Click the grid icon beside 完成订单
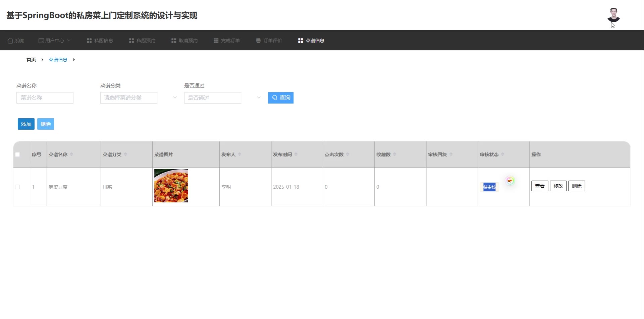Image resolution: width=644 pixels, height=319 pixels. pyautogui.click(x=216, y=41)
